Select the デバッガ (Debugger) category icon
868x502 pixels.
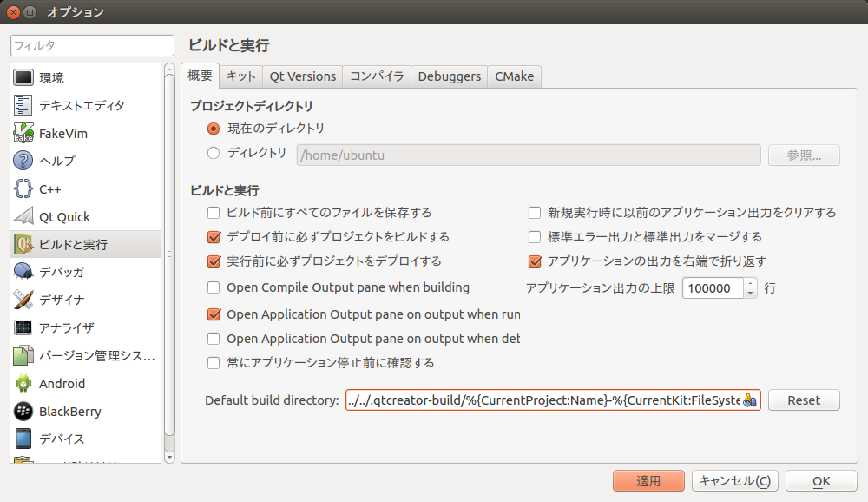tap(24, 273)
